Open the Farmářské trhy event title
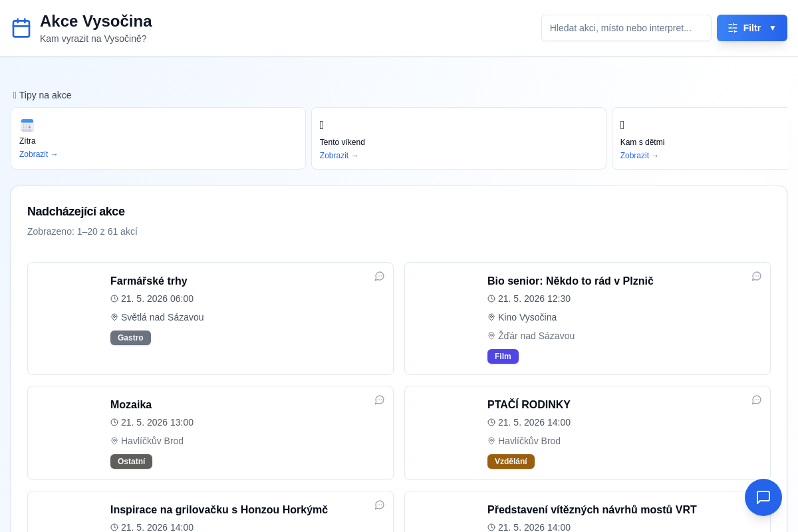This screenshot has height=532, width=798. (x=149, y=281)
